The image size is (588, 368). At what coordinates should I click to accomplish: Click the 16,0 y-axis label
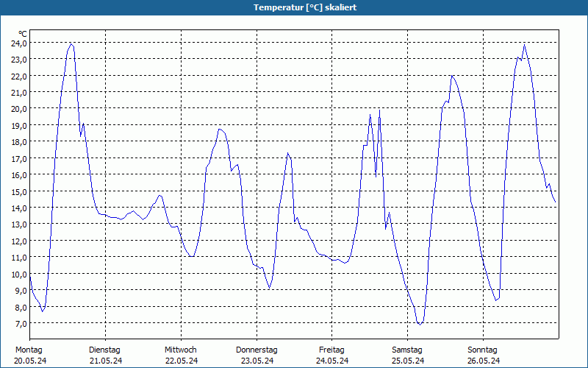(19, 175)
